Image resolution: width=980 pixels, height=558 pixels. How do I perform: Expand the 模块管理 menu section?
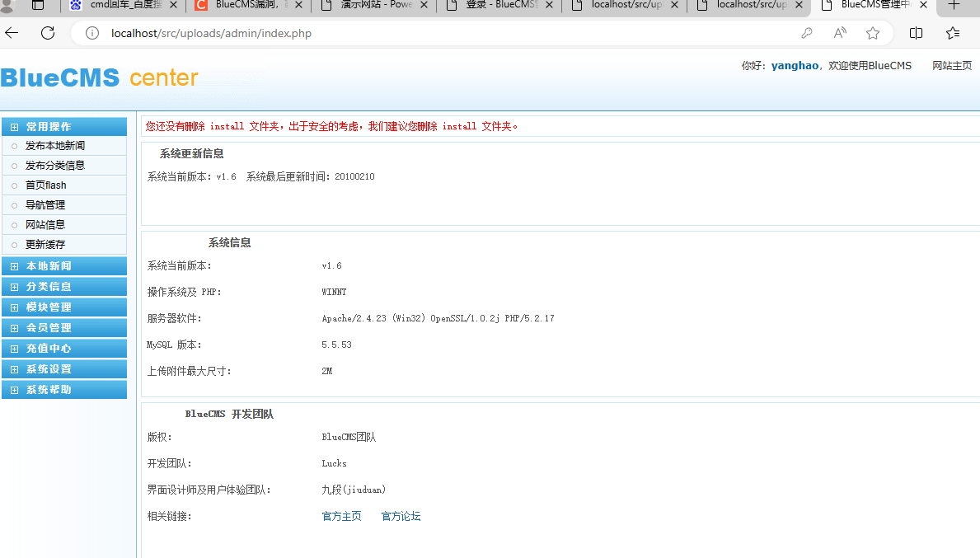click(64, 307)
